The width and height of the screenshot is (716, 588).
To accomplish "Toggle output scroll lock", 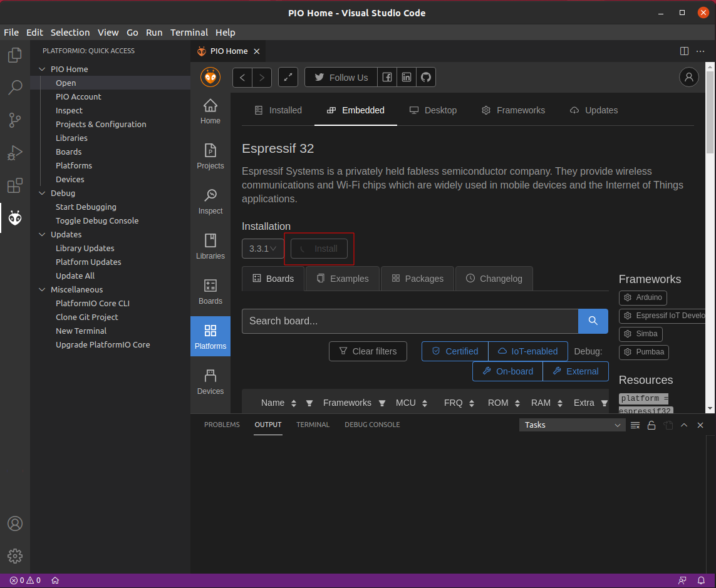I will (x=651, y=425).
